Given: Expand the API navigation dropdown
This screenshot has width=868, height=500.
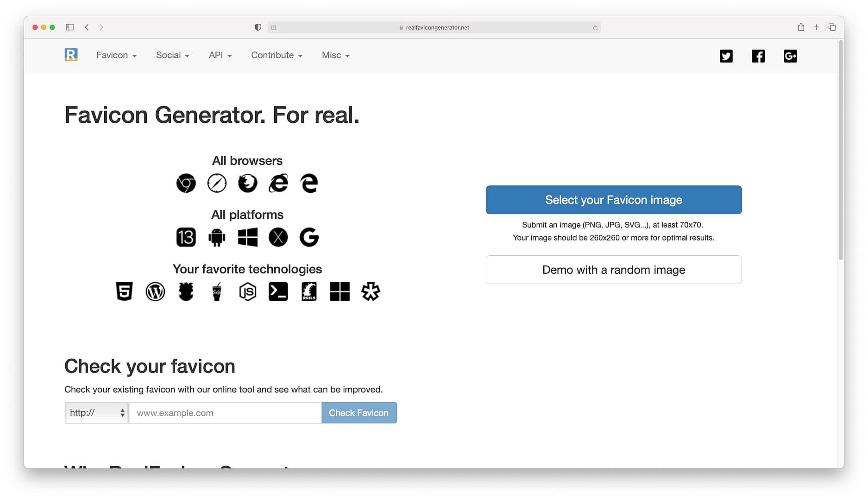Looking at the screenshot, I should [220, 55].
